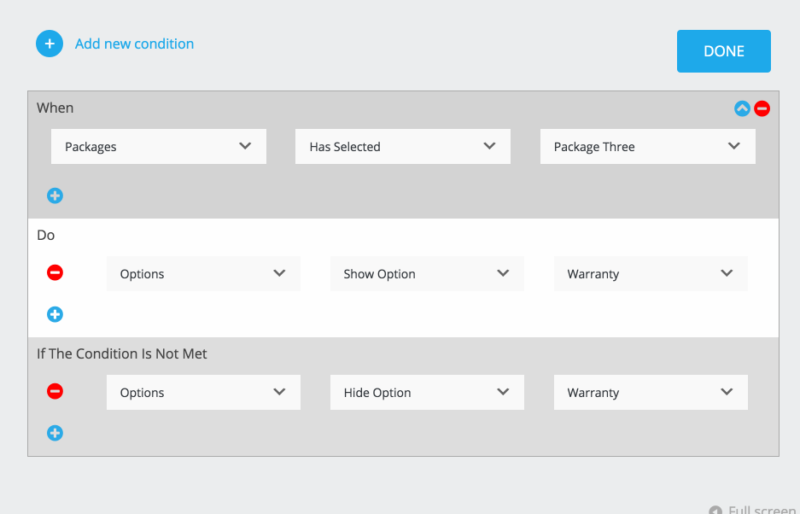Viewport: 800px width, 514px height.
Task: Open the Warranty dropdown in the Do section
Action: 651,274
